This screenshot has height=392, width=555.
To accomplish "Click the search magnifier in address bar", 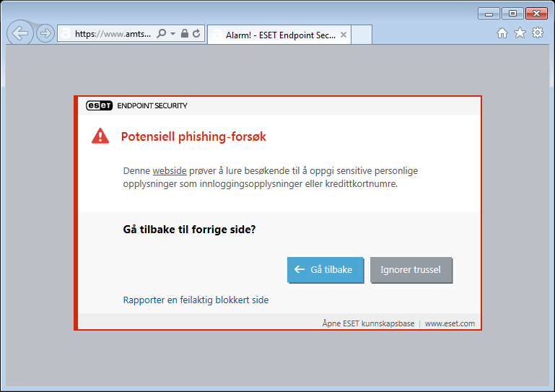I will [x=162, y=34].
